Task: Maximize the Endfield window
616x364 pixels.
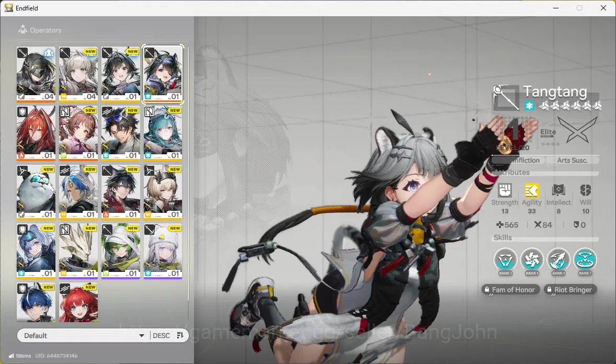Action: coord(579,8)
